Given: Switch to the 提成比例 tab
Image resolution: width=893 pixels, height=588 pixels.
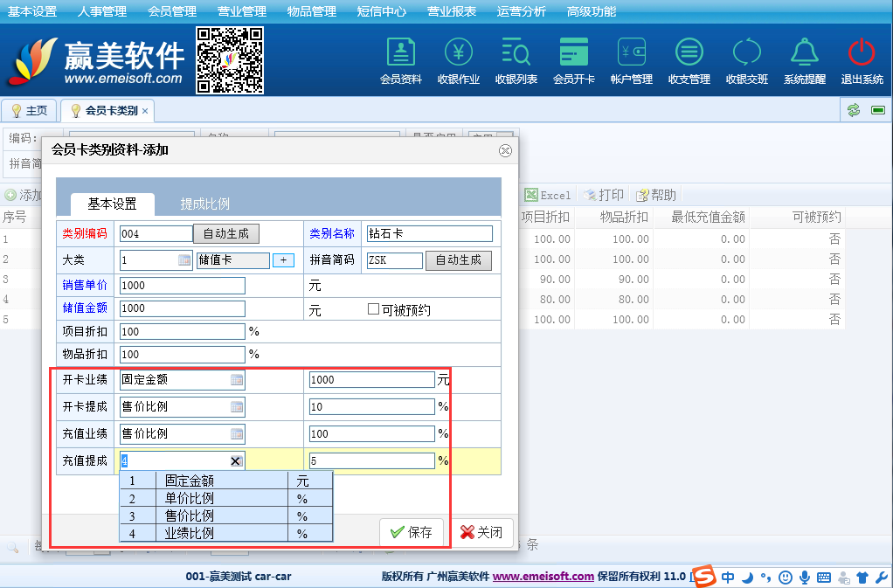Looking at the screenshot, I should tap(204, 204).
